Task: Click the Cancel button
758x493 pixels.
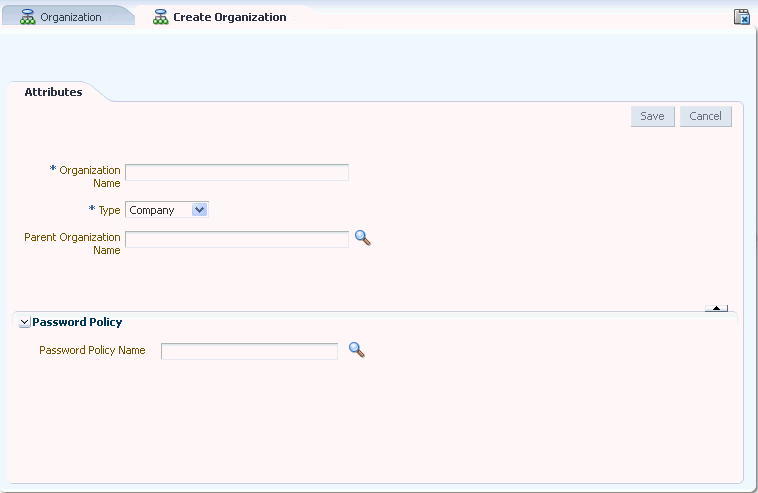Action: (706, 116)
